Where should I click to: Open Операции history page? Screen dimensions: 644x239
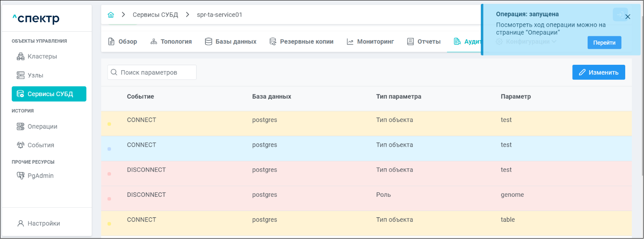click(x=42, y=127)
